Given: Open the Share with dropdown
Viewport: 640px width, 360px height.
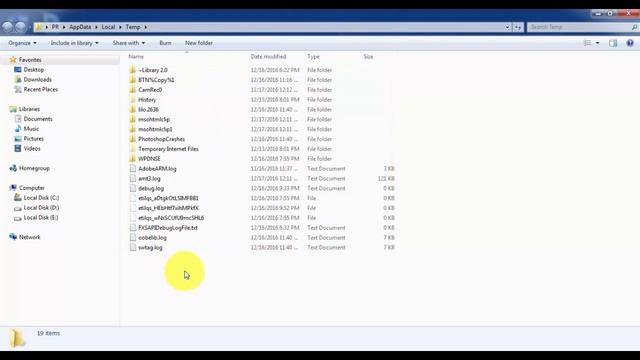Looking at the screenshot, I should coord(129,43).
